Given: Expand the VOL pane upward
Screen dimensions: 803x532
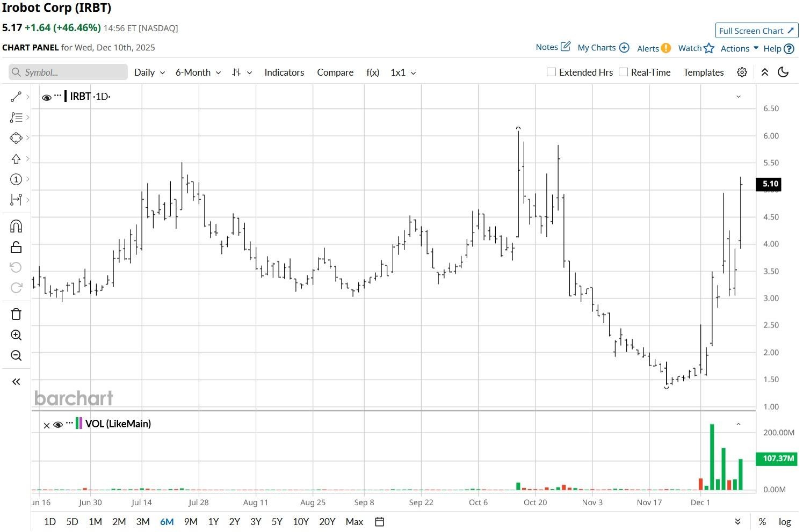Looking at the screenshot, I should coord(739,424).
